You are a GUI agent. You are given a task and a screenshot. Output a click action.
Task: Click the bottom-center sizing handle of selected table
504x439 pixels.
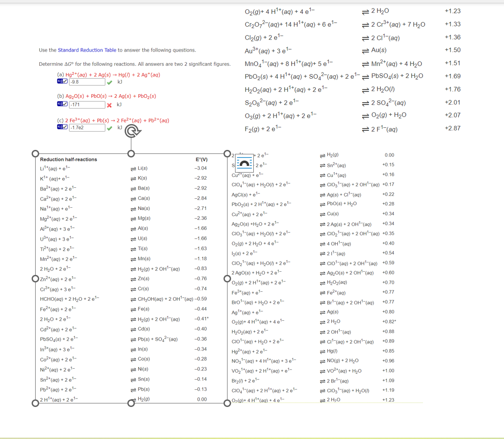pos(131,403)
